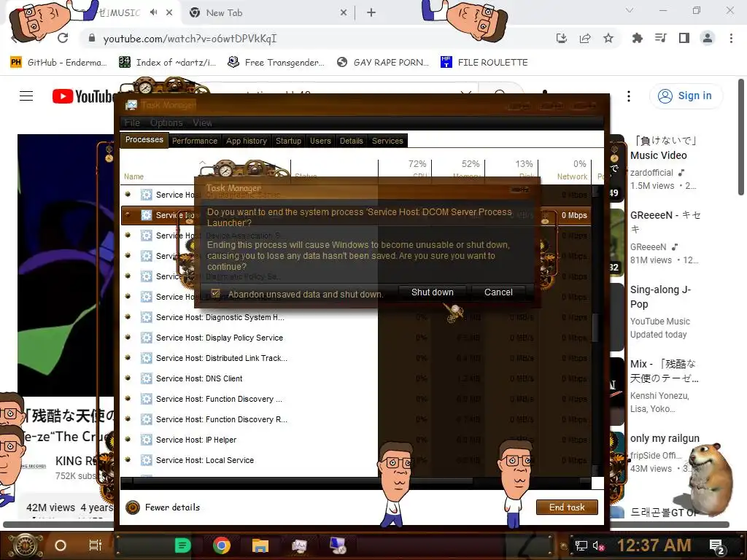This screenshot has height=560, width=747.
Task: Click the gear icon of Service Host: IP Helper
Action: pyautogui.click(x=147, y=440)
